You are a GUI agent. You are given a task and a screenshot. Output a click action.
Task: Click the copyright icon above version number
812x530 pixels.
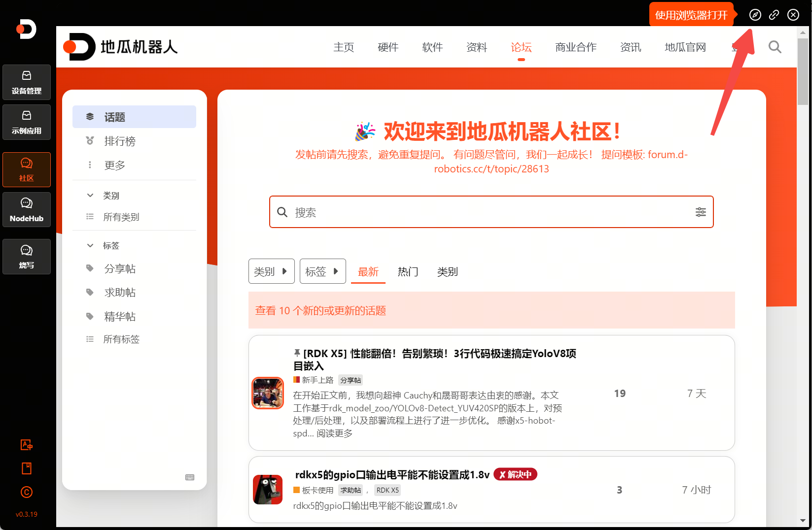(x=26, y=492)
